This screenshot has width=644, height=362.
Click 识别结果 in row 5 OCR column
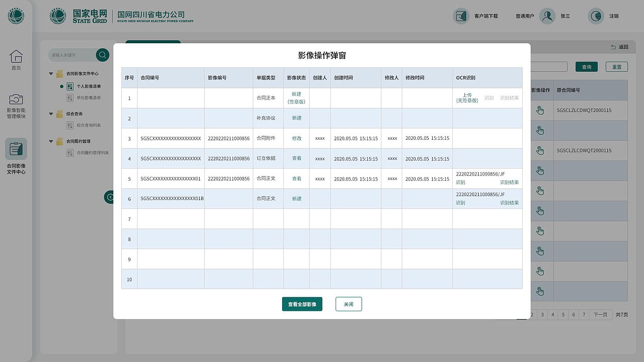point(509,183)
